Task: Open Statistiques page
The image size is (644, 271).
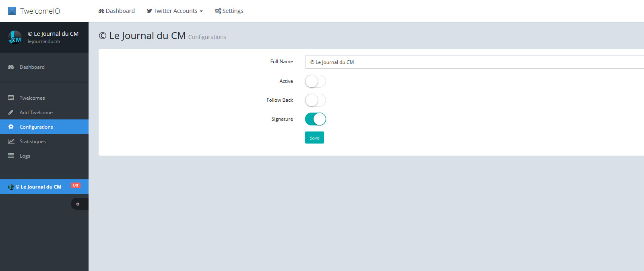Action: click(x=44, y=142)
